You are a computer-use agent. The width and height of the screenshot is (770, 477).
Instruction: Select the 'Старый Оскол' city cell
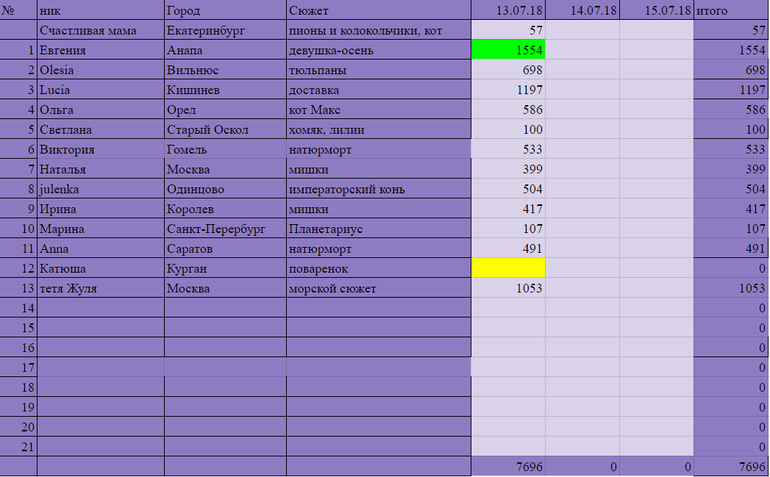click(x=225, y=130)
